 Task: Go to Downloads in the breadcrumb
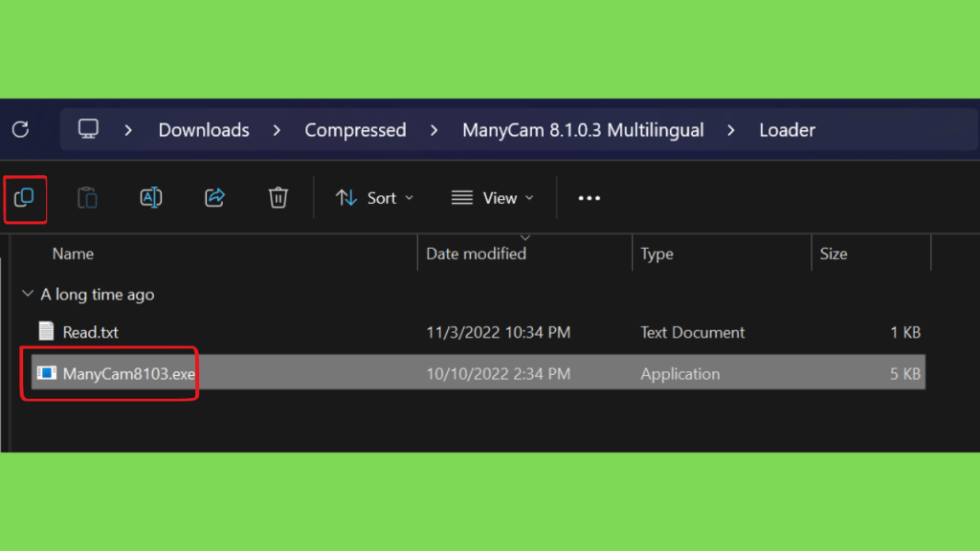click(x=204, y=130)
